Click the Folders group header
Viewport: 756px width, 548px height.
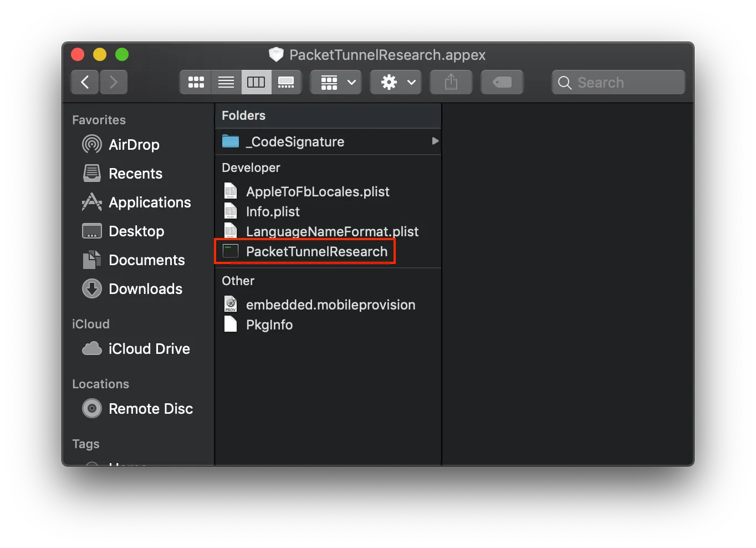(x=244, y=115)
